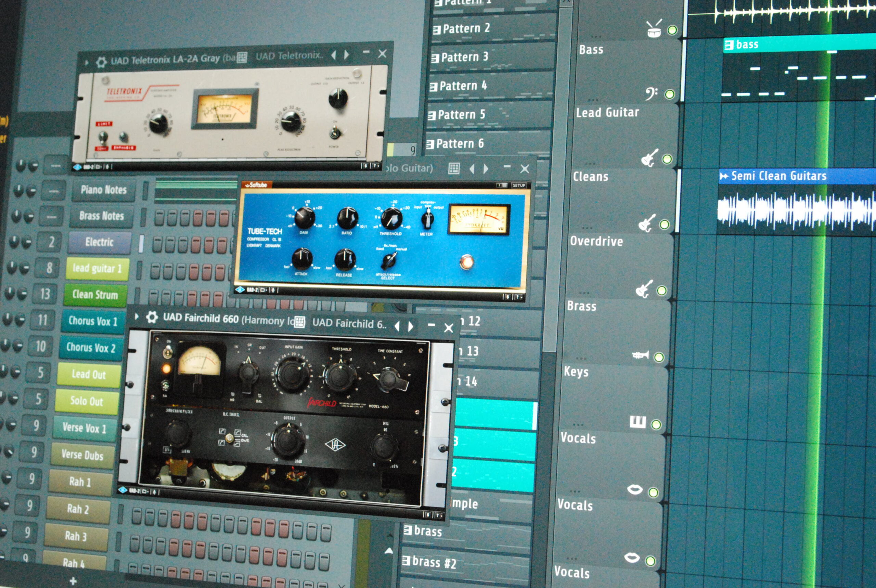Toggle Tube-Tech power lamp button
The height and width of the screenshot is (588, 876).
pos(467,262)
